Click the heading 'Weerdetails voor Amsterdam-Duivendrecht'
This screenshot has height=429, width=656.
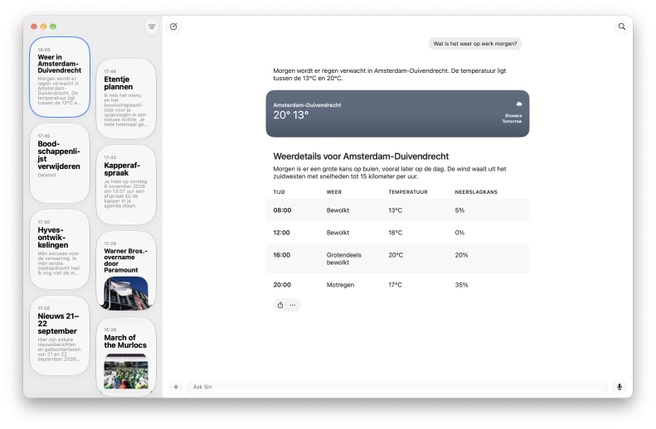[361, 156]
